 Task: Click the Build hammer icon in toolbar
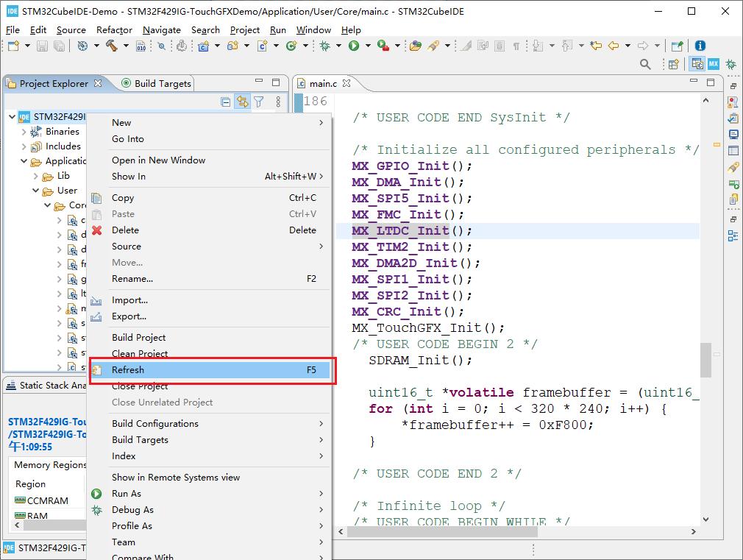point(112,46)
